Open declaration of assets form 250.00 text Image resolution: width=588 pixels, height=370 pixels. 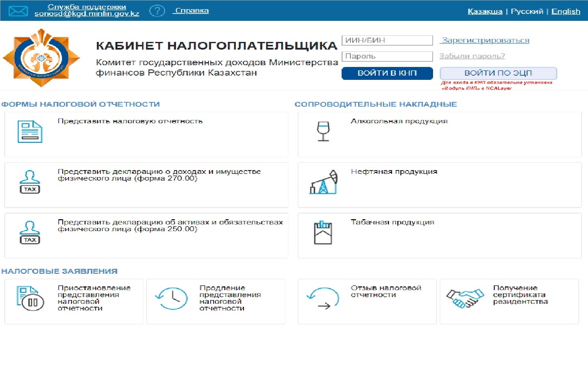(170, 225)
